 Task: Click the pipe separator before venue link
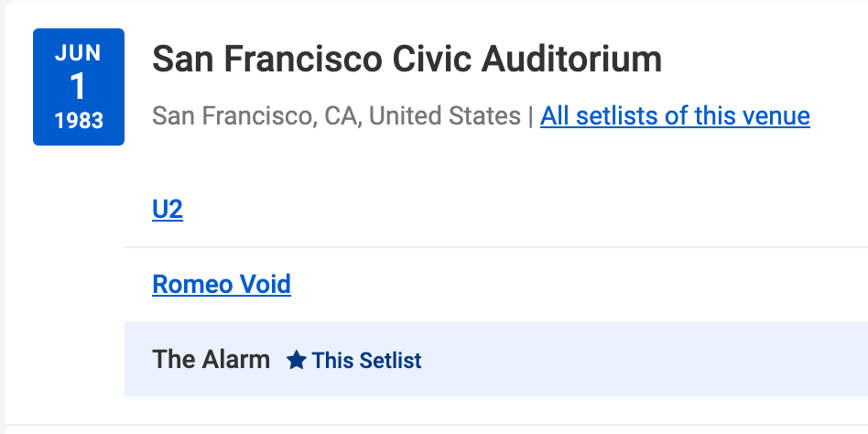531,116
